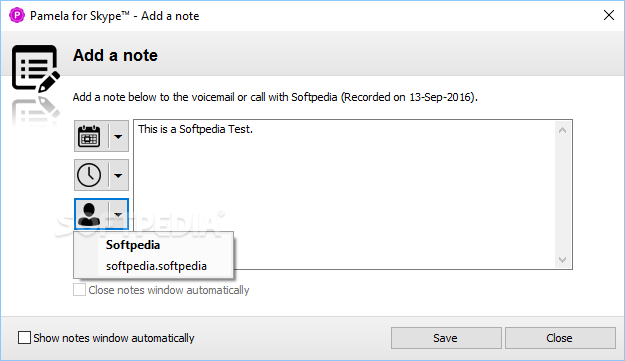Click the 'This is a Softpedia Test.' text
Image resolution: width=625 pixels, height=361 pixels.
[x=195, y=129]
